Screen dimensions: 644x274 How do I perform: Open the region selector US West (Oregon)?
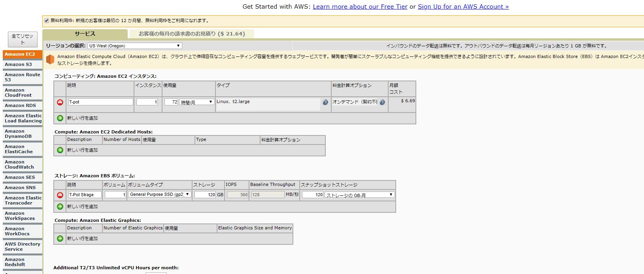point(135,46)
